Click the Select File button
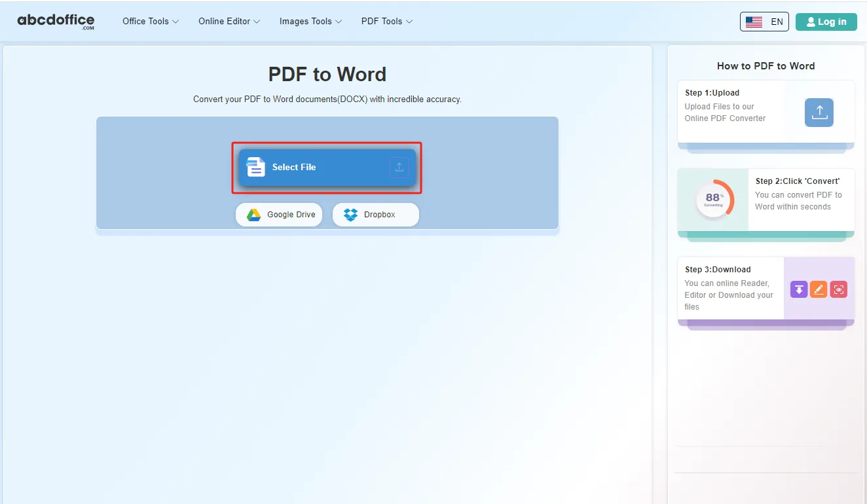The height and width of the screenshot is (504, 867). pos(327,168)
